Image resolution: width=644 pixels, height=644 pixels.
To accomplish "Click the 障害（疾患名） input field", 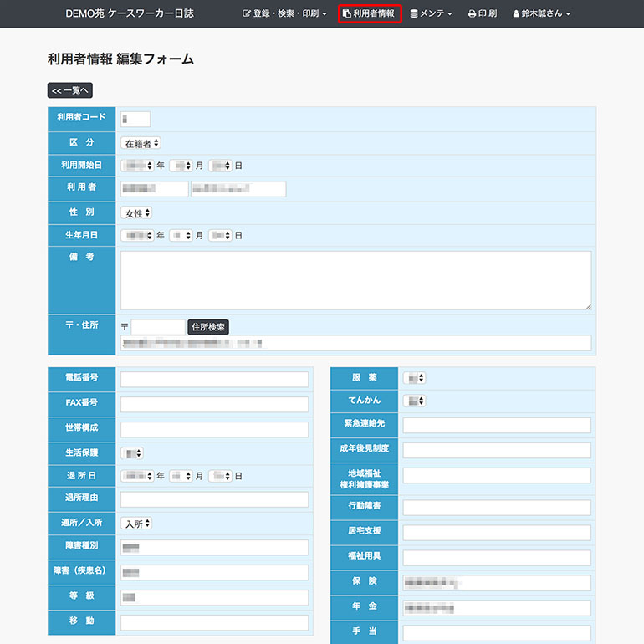I will (214, 573).
